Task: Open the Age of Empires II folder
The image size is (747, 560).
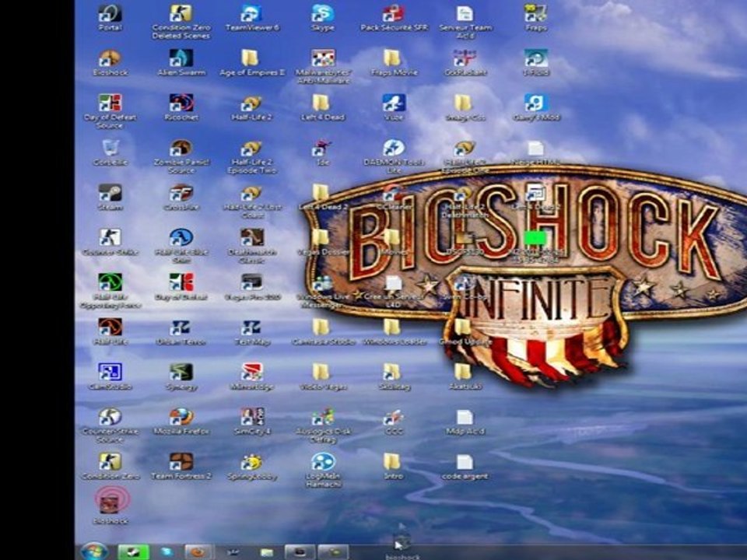Action: 251,62
